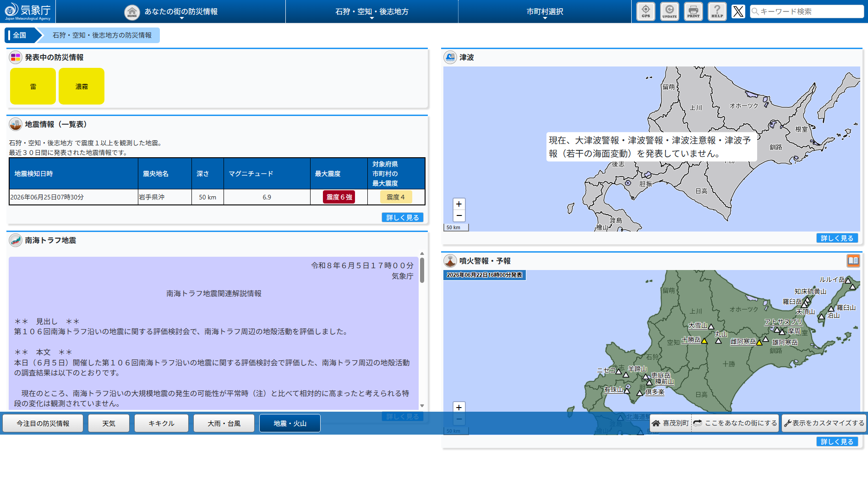Open the volcano legend book icon
Image resolution: width=868 pixels, height=480 pixels.
(x=853, y=261)
